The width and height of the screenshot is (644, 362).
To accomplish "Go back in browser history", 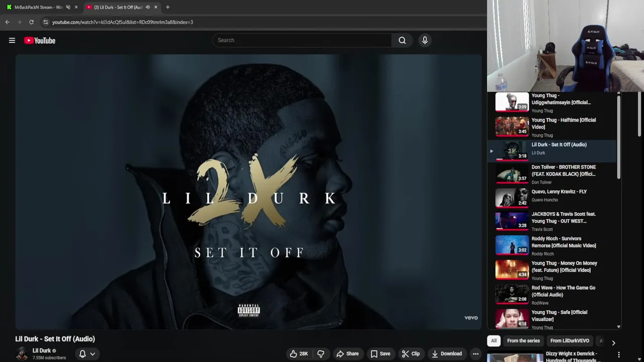I will click(x=8, y=22).
